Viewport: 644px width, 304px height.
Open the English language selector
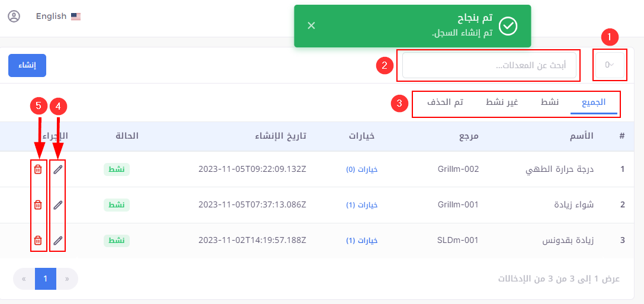[x=58, y=17]
